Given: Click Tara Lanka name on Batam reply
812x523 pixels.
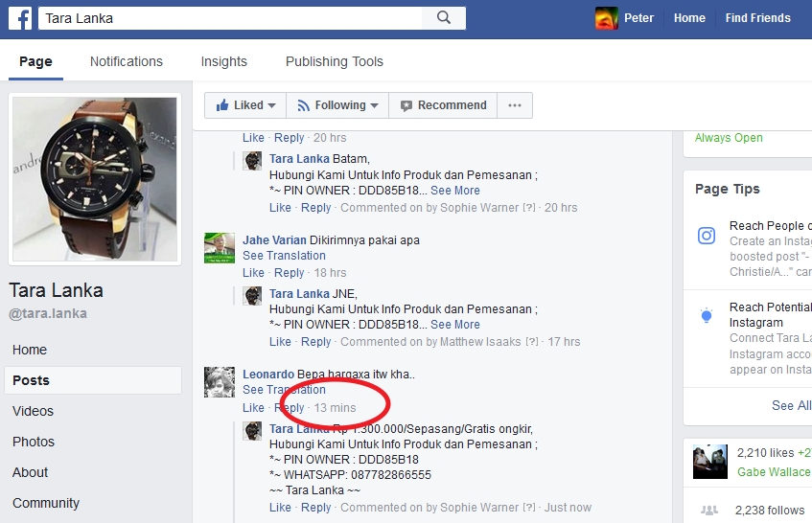Looking at the screenshot, I should (x=299, y=159).
